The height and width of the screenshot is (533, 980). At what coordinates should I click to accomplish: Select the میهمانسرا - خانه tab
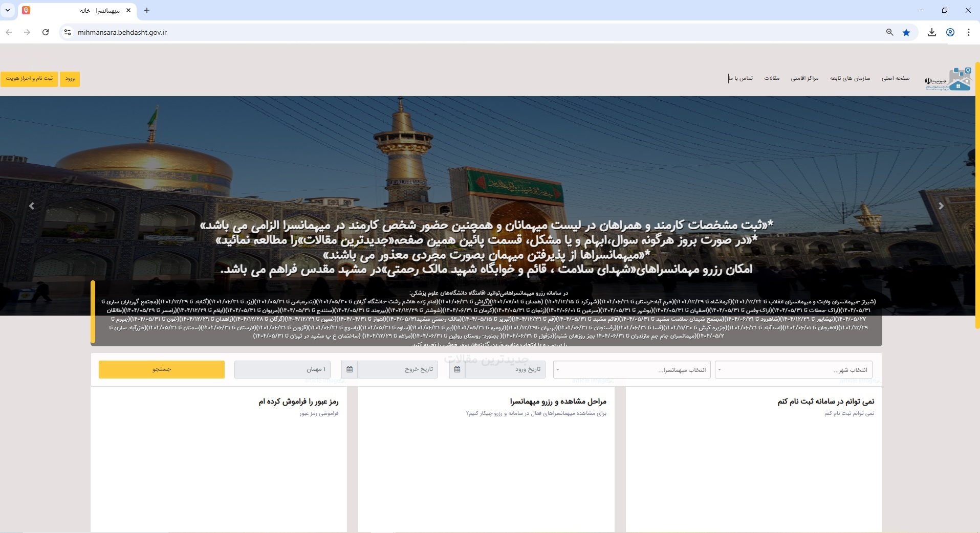77,10
